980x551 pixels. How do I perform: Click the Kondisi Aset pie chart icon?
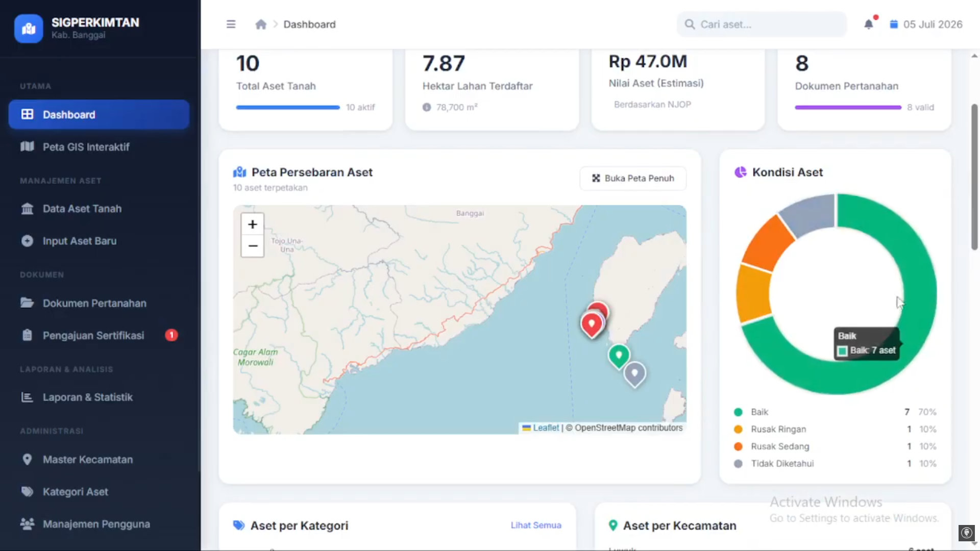coord(740,172)
